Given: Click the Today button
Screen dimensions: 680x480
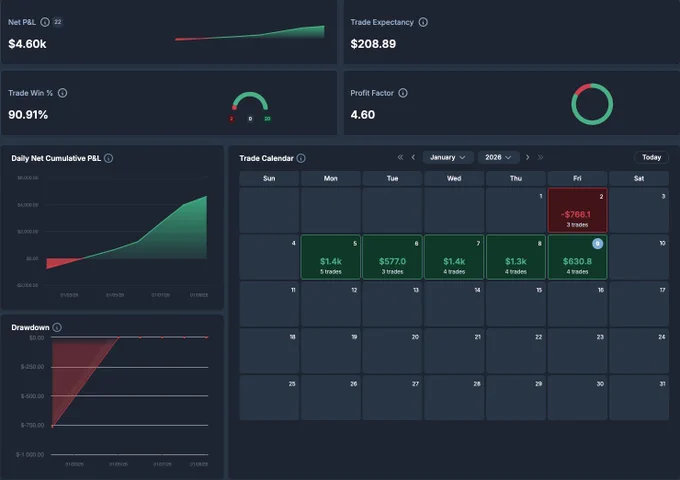Looking at the screenshot, I should (x=651, y=157).
